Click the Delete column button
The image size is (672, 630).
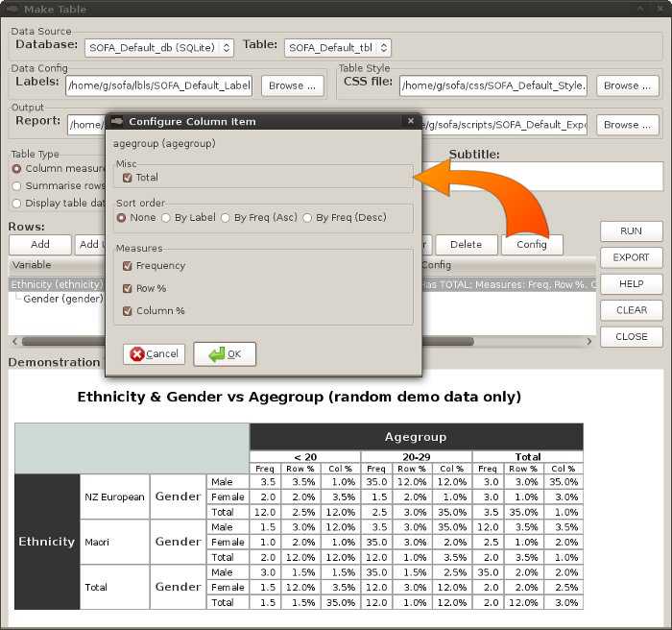467,245
